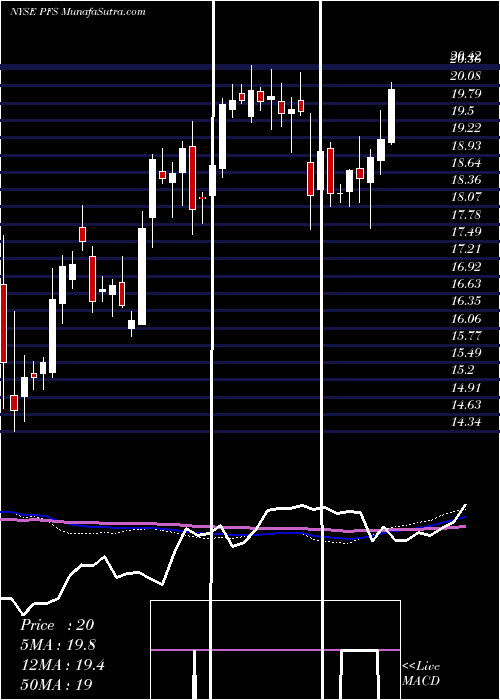
Task: Click the 15.49 price axis label
Action: pyautogui.click(x=466, y=353)
